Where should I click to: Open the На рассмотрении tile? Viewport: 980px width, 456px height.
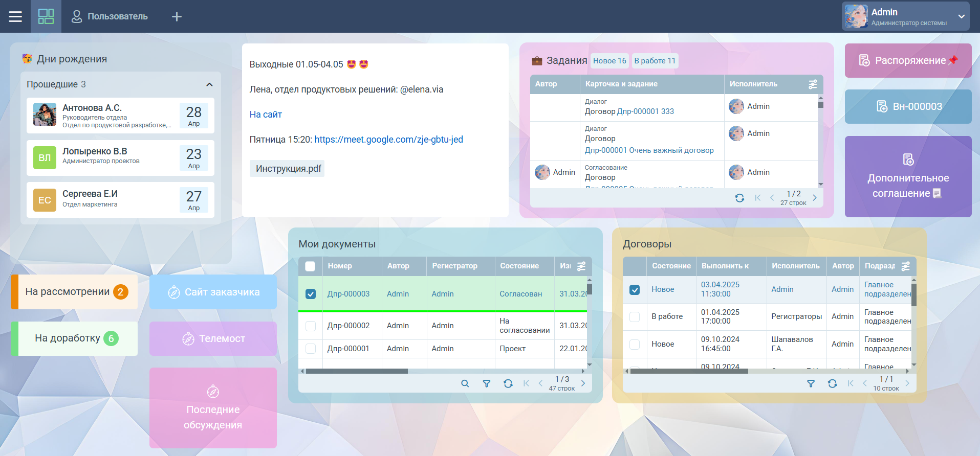tap(75, 292)
